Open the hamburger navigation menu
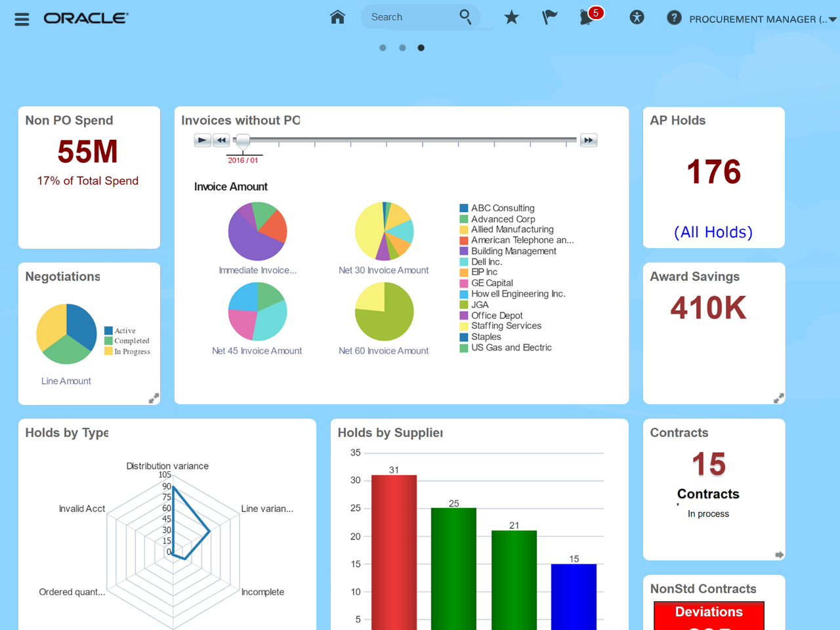 22,19
